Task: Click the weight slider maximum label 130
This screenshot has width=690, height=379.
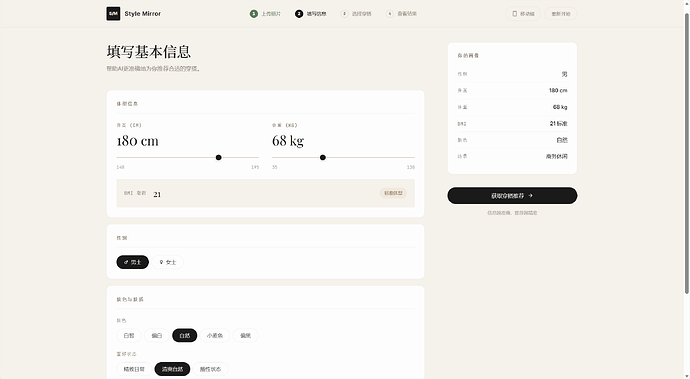Action: (x=411, y=167)
